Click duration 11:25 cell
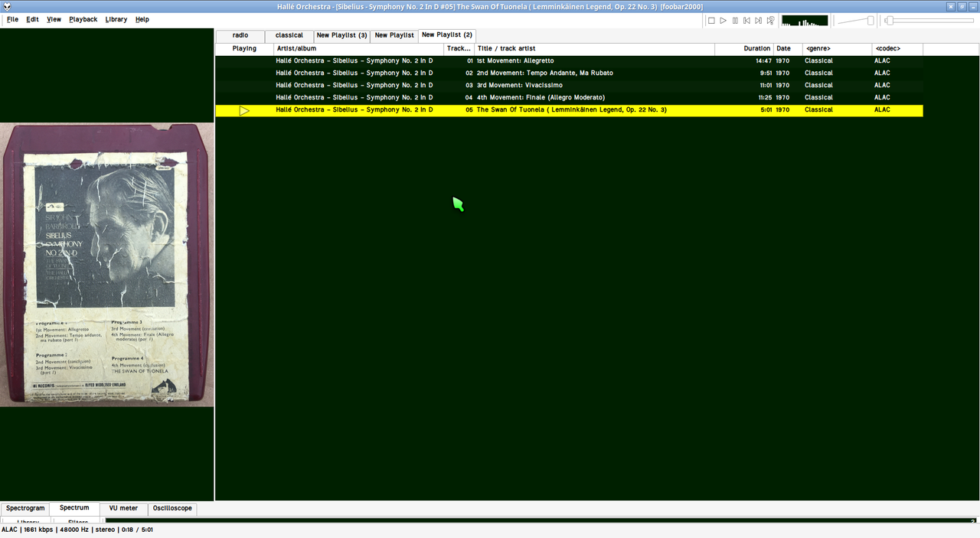Viewport: 980px width, 538px height. click(x=765, y=98)
